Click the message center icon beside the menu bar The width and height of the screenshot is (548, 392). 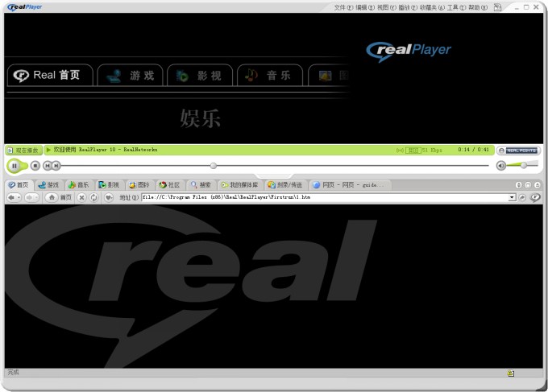coord(498,7)
